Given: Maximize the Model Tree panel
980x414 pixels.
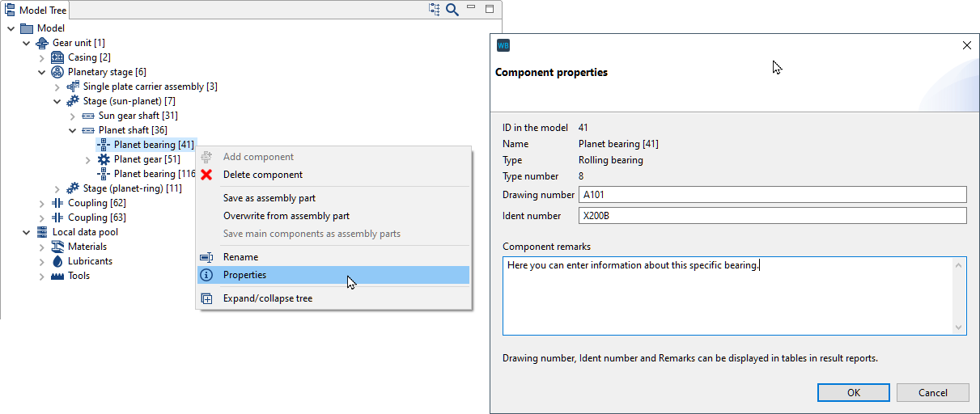Looking at the screenshot, I should [490, 9].
